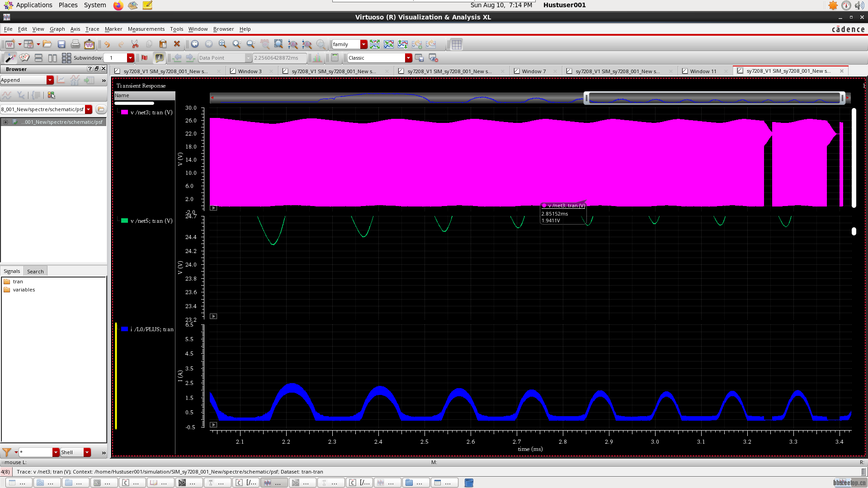
Task: Click the Y-axis zoom tool
Action: pos(307,44)
